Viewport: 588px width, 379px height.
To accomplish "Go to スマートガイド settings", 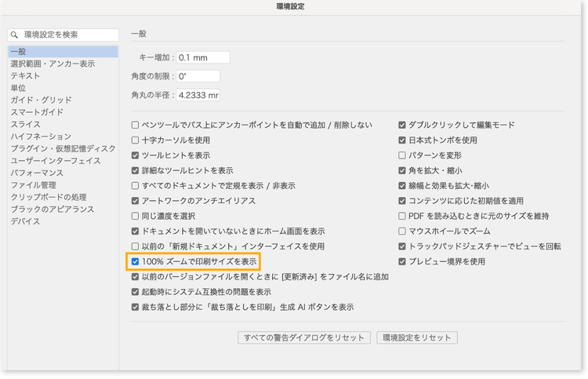I will pyautogui.click(x=37, y=112).
